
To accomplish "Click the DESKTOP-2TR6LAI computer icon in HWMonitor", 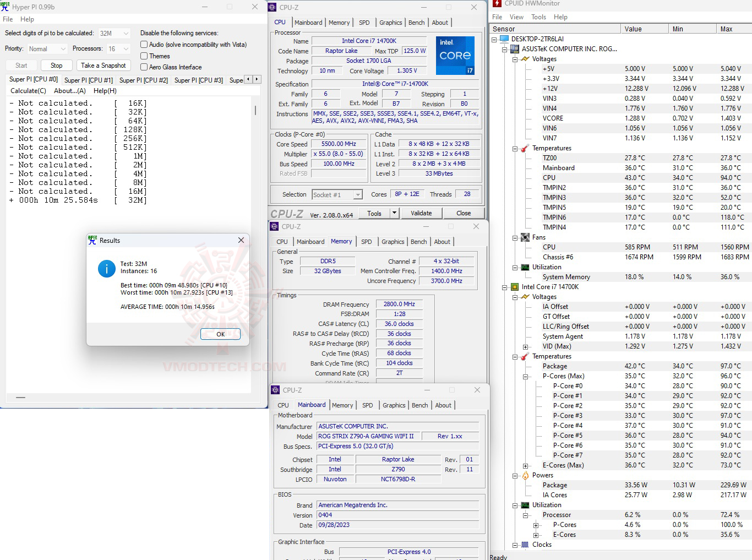I will pyautogui.click(x=504, y=39).
